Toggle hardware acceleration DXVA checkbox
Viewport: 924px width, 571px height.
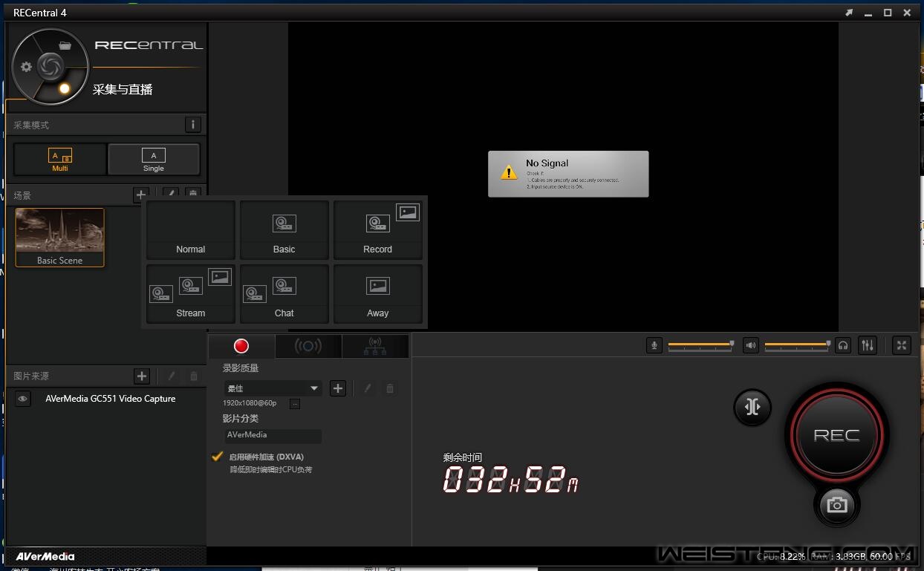pos(218,457)
